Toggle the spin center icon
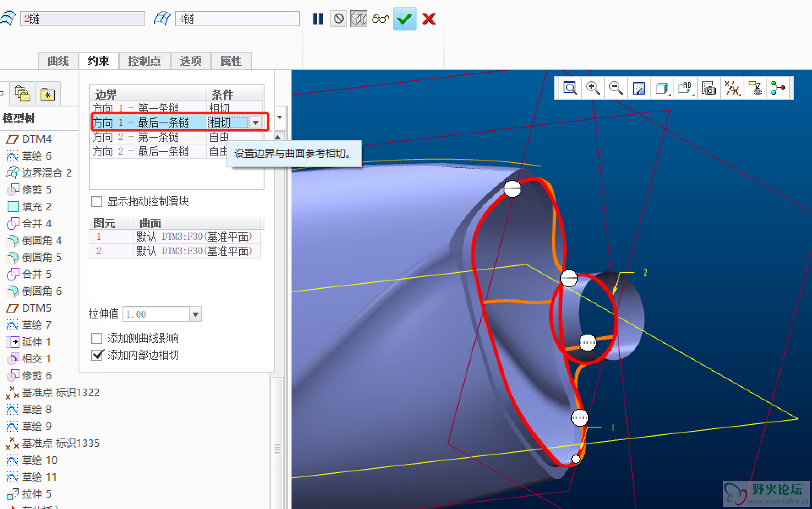812x509 pixels. 778,88
